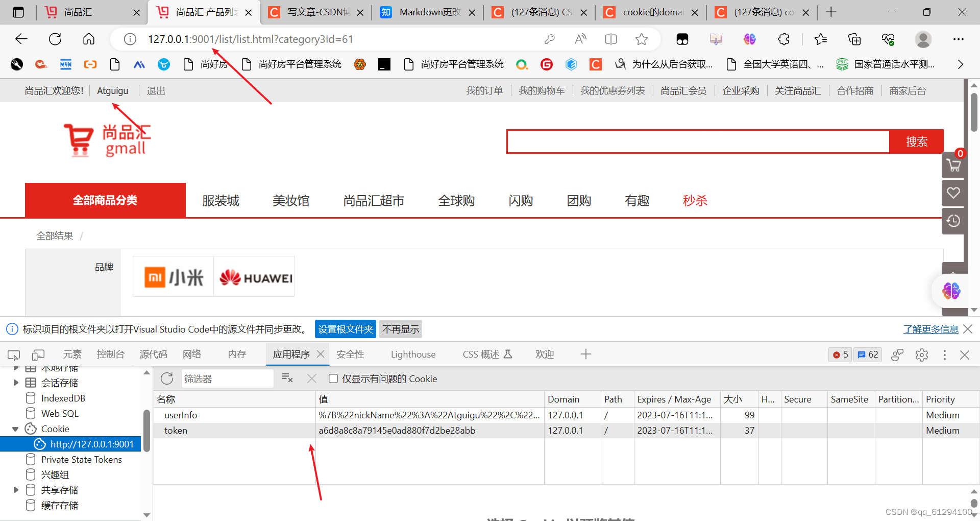This screenshot has height=521, width=980.
Task: Clear all cookies icon
Action: click(x=287, y=378)
